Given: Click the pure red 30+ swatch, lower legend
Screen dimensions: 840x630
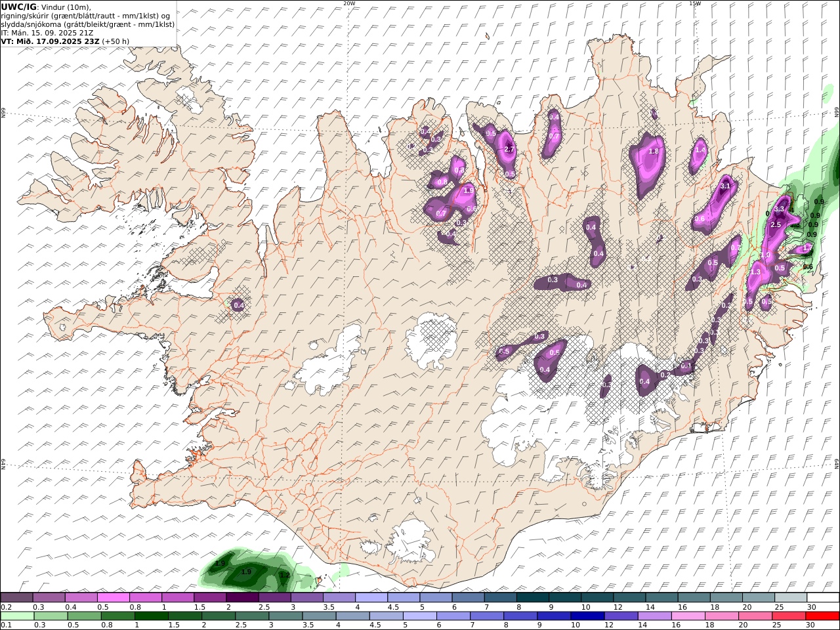Looking at the screenshot, I should click(823, 616).
